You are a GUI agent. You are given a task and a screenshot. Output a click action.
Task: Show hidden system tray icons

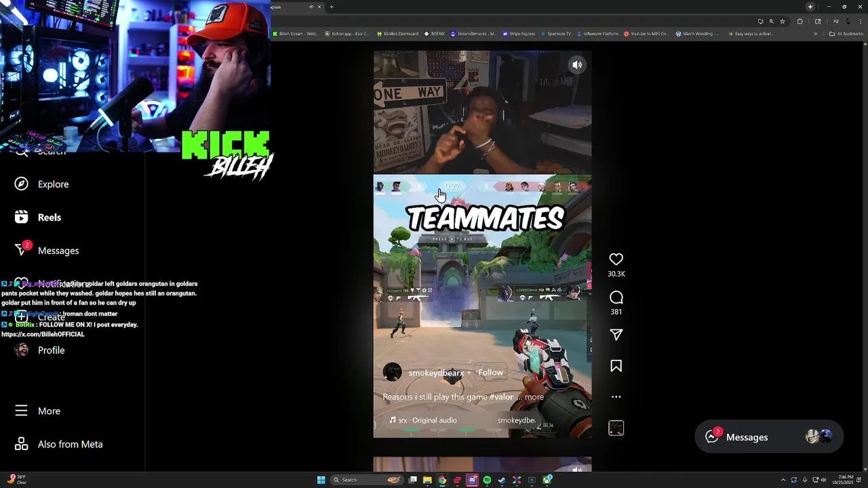click(x=783, y=480)
